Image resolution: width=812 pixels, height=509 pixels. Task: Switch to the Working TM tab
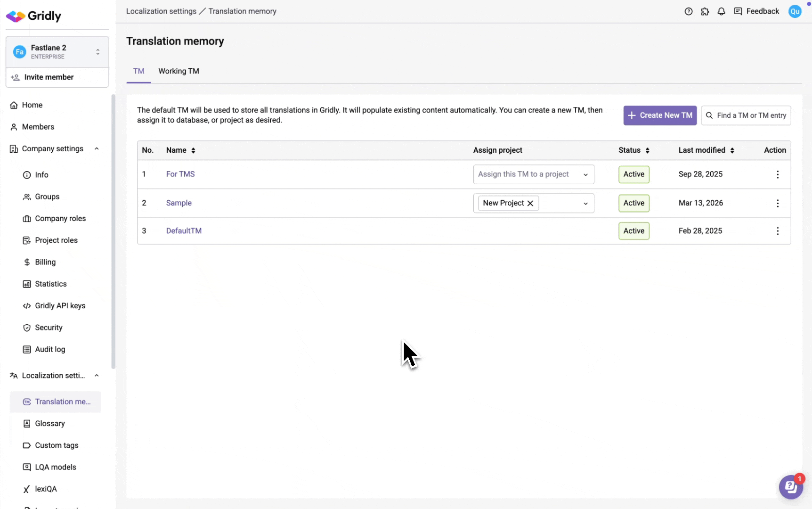point(179,71)
